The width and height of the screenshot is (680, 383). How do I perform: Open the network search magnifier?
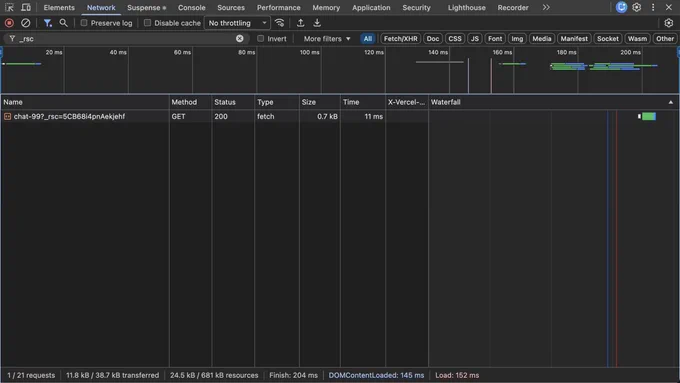[x=63, y=23]
